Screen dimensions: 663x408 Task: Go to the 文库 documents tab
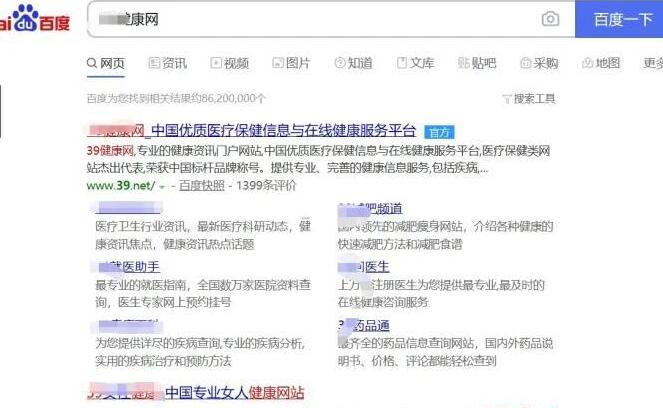pyautogui.click(x=415, y=63)
